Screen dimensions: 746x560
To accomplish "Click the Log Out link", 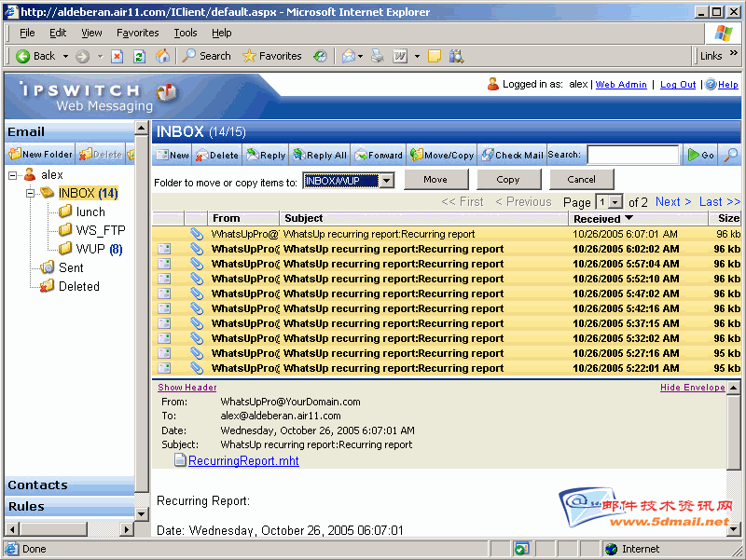I will (x=678, y=85).
